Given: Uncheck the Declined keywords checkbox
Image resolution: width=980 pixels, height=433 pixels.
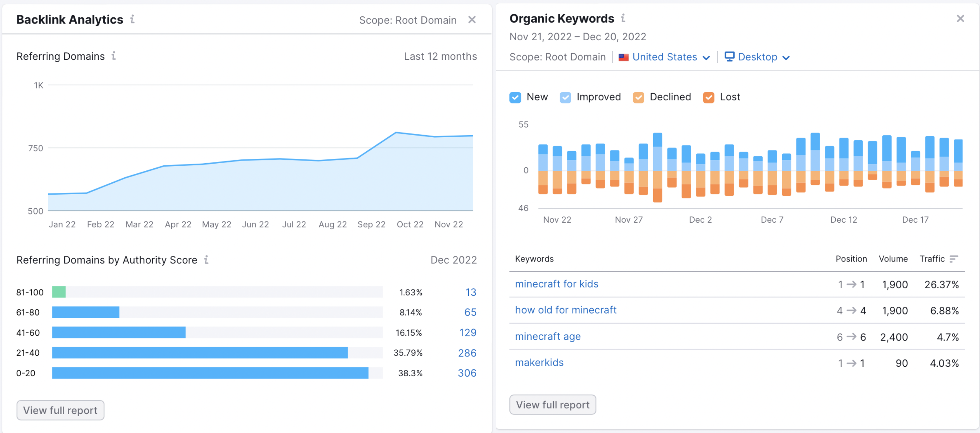Looking at the screenshot, I should (638, 97).
